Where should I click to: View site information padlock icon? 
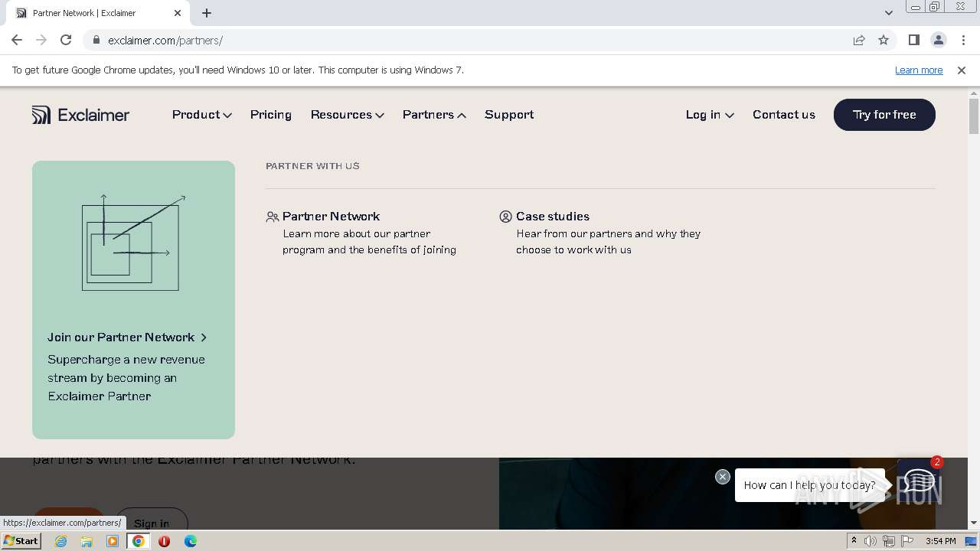96,40
